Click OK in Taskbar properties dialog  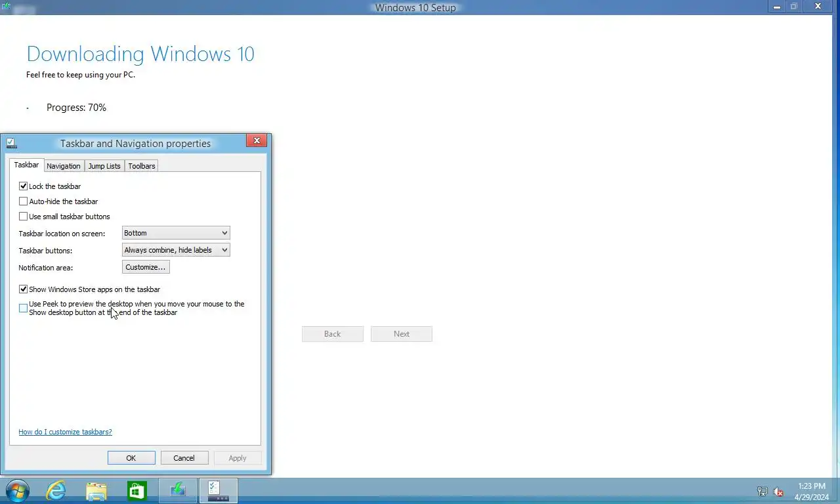click(x=131, y=458)
